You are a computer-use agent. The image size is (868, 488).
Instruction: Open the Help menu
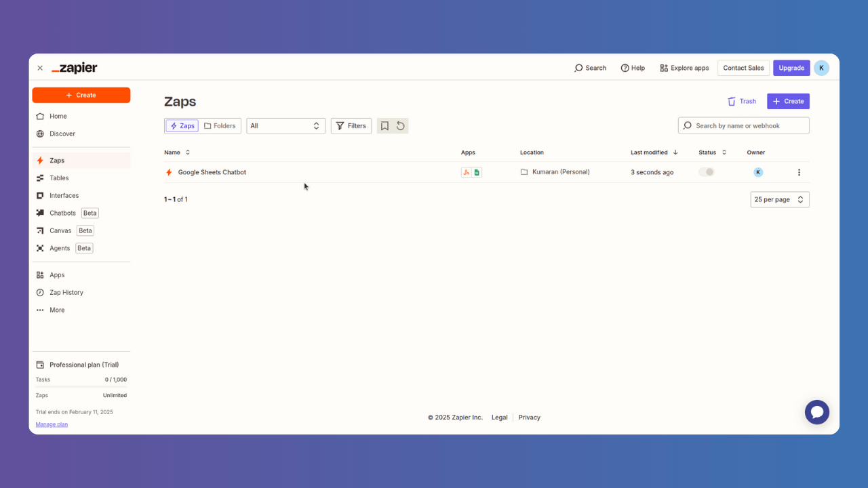633,68
